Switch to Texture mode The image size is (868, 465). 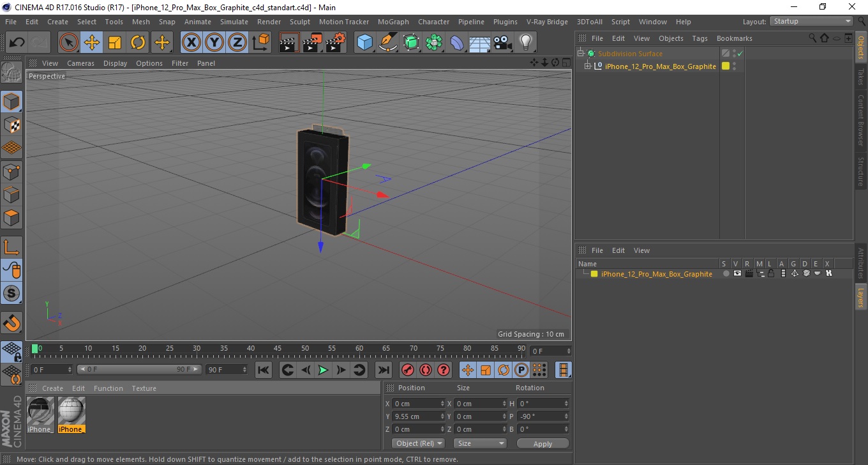[x=11, y=125]
